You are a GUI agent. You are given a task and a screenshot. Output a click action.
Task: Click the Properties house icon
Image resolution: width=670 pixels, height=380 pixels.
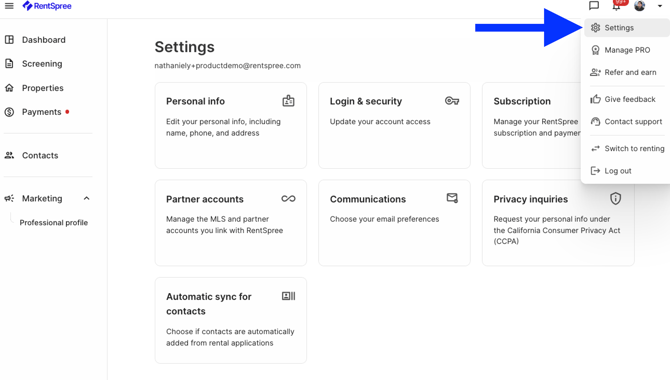[x=9, y=88]
